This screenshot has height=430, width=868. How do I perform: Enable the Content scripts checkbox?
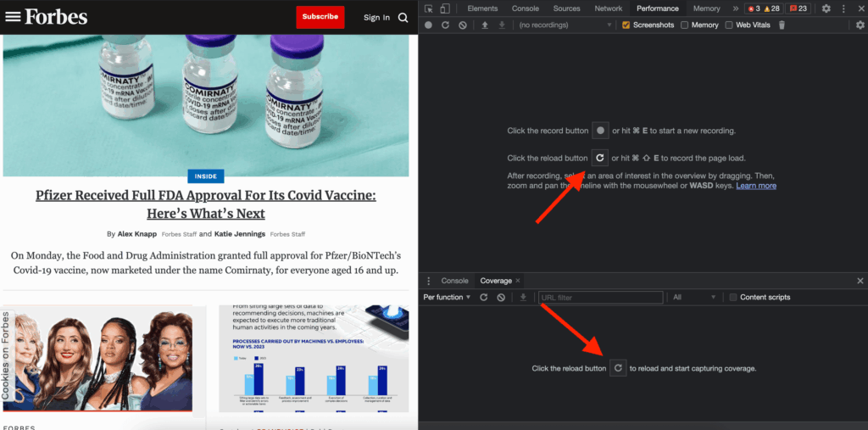(x=733, y=298)
